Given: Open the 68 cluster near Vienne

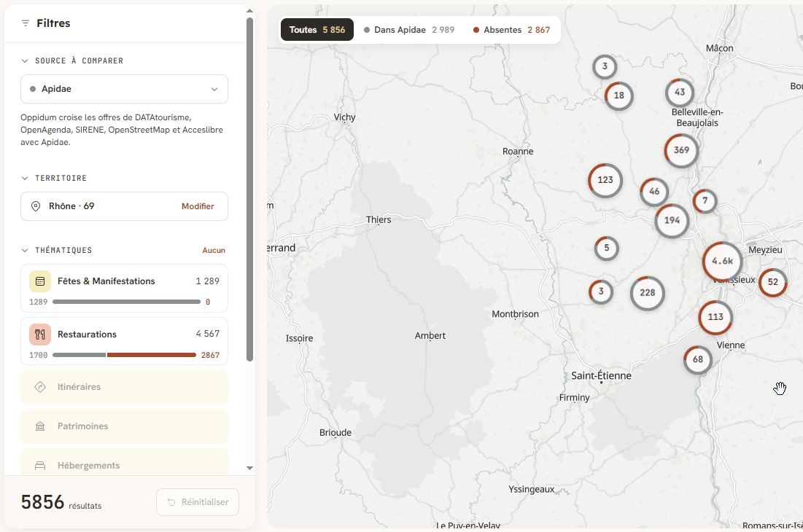Looking at the screenshot, I should [x=697, y=359].
